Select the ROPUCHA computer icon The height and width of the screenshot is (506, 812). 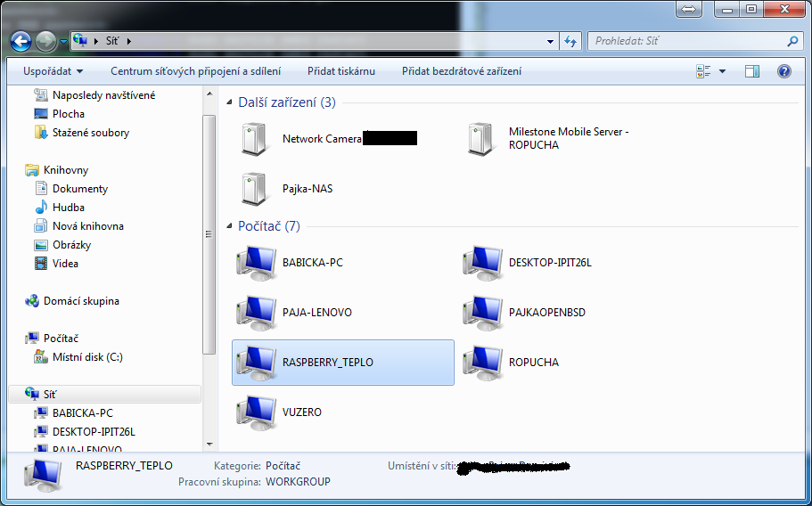point(482,363)
